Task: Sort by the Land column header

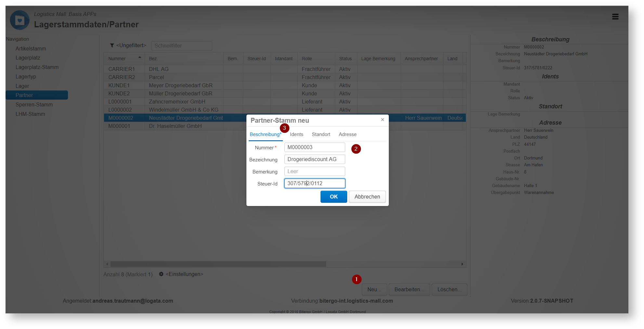Action: coord(453,59)
